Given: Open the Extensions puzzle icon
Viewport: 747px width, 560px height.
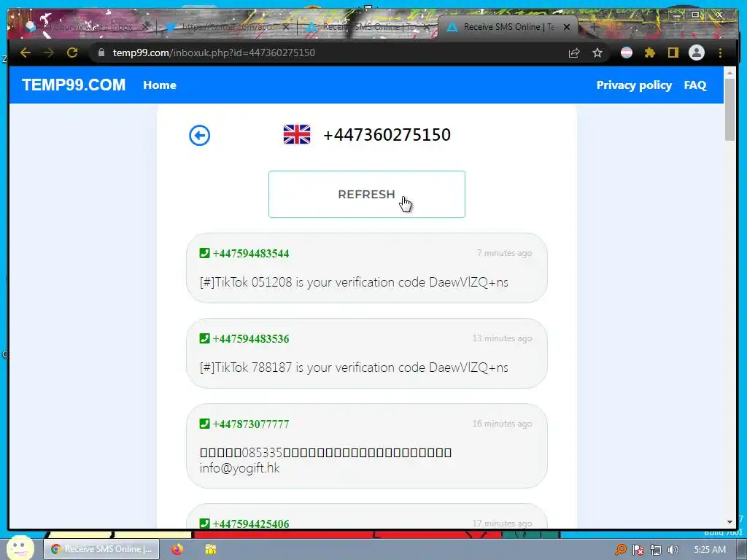Looking at the screenshot, I should [650, 52].
